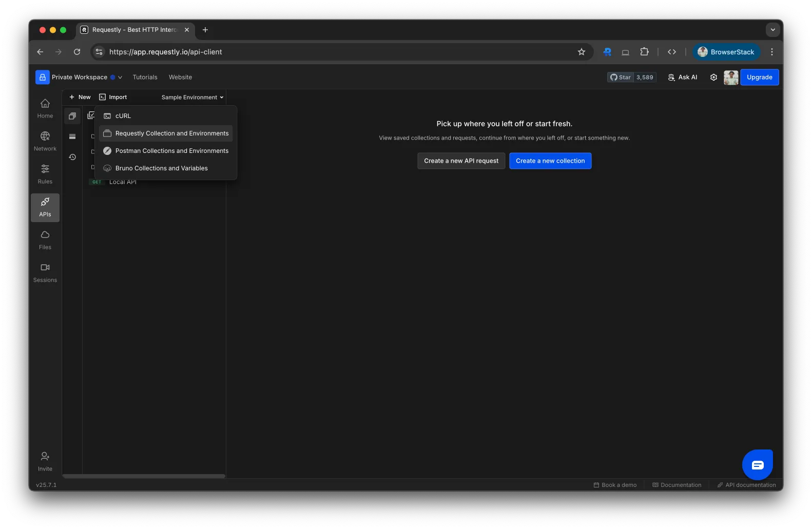Open a new browser tab
812x529 pixels.
click(x=205, y=30)
